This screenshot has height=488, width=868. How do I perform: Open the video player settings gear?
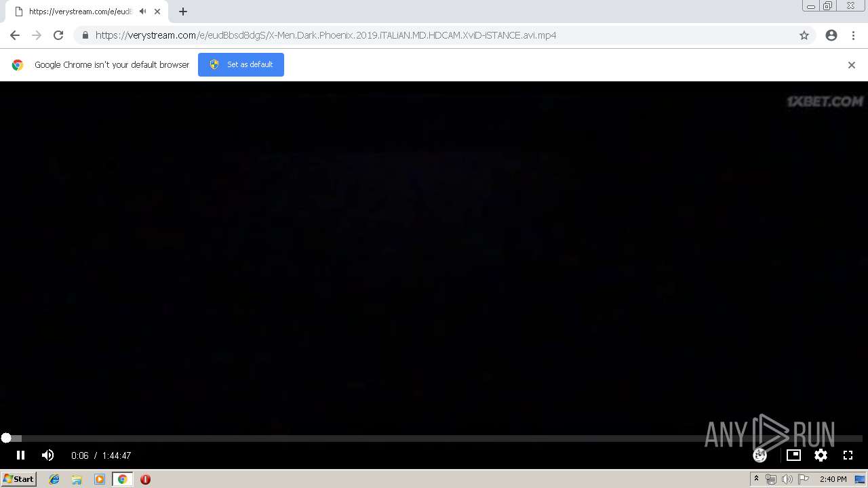pos(821,455)
